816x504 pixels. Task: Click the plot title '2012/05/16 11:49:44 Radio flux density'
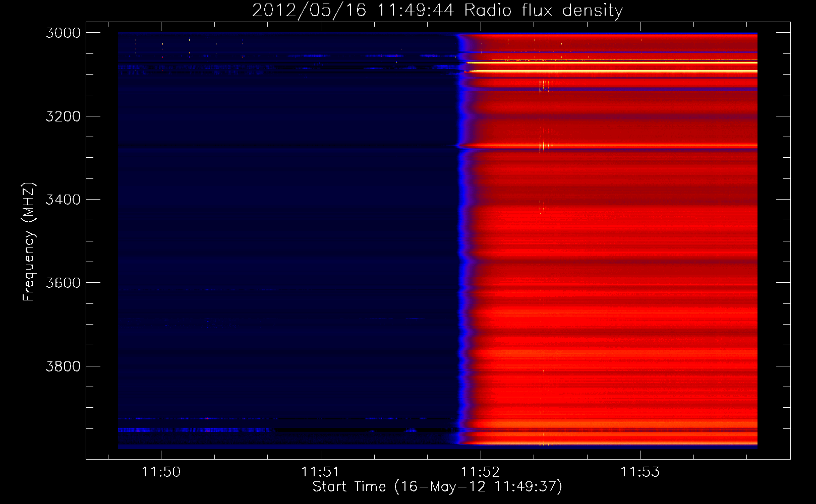point(437,10)
